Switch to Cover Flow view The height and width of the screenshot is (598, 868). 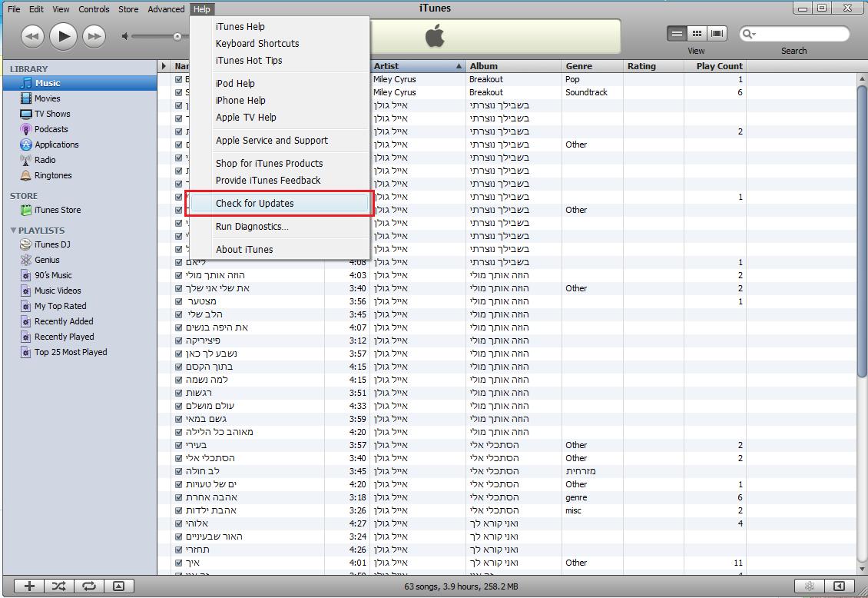coord(717,34)
